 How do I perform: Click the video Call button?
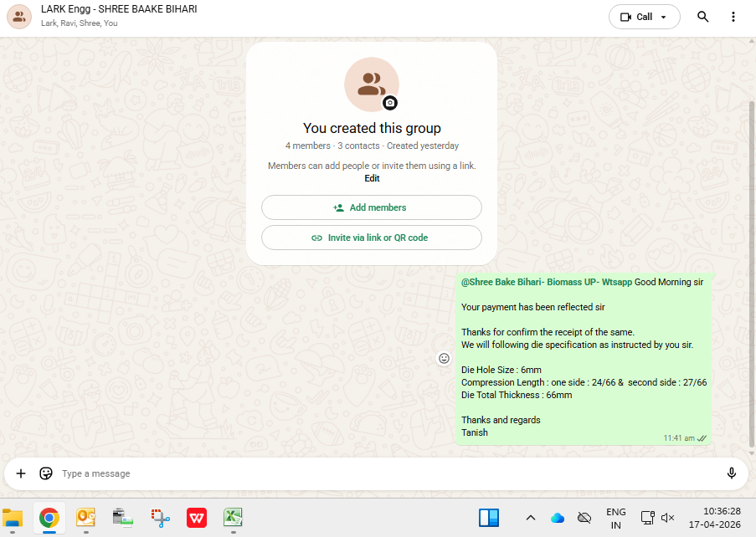[635, 17]
